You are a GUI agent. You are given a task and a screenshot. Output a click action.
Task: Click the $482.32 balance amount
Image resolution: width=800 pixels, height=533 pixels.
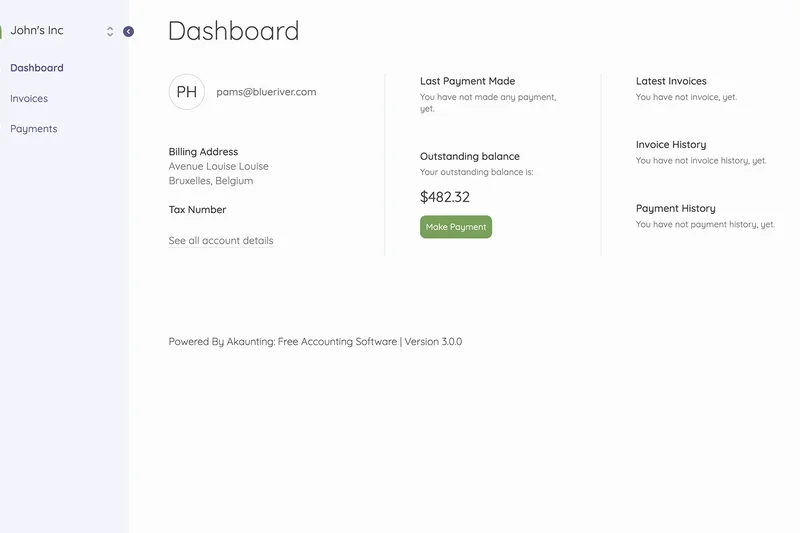(x=445, y=197)
